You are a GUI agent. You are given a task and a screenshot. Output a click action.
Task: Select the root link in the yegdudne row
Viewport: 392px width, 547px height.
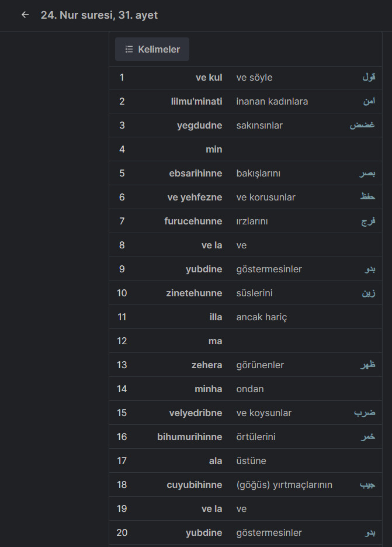coord(362,125)
